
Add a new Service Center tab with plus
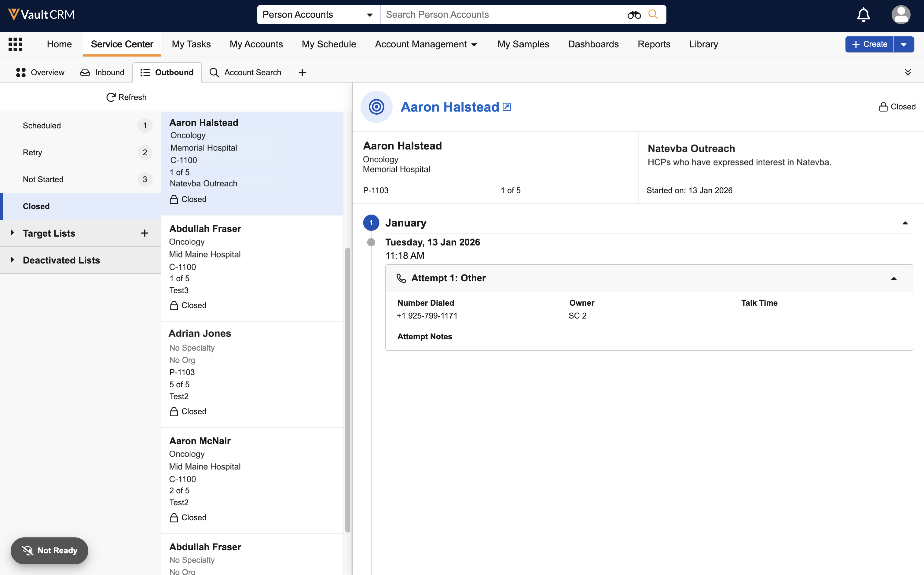(302, 72)
